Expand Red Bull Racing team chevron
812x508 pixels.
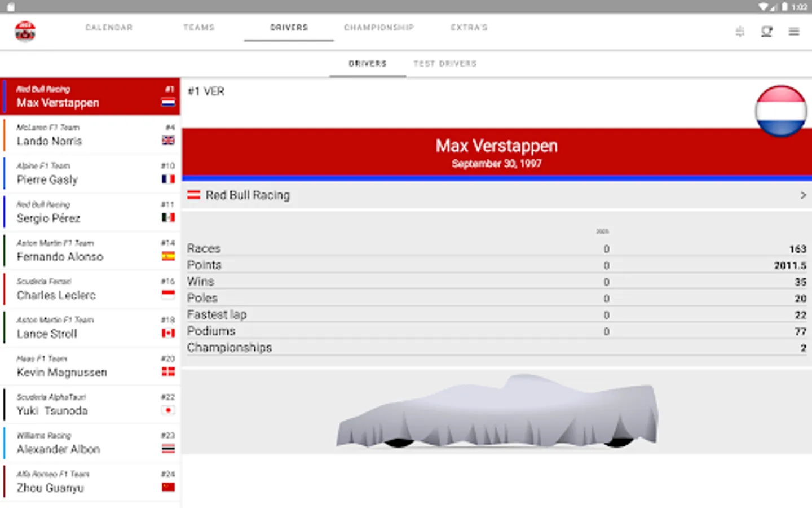(x=803, y=195)
